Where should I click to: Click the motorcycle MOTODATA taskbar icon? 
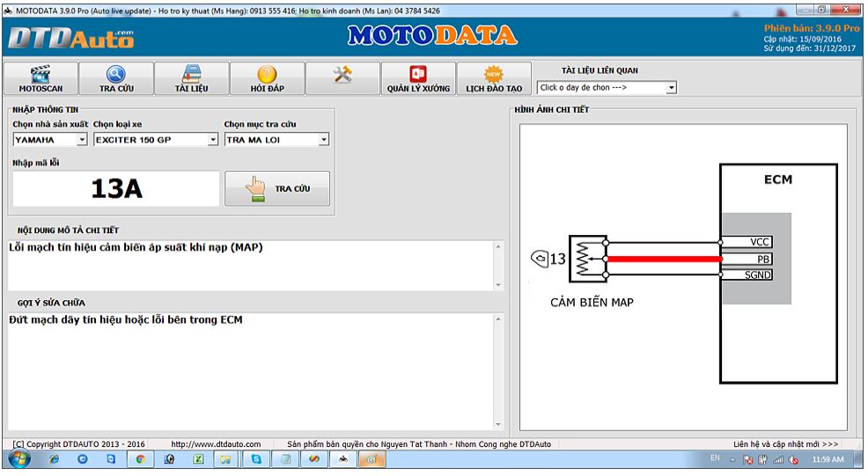(x=343, y=458)
